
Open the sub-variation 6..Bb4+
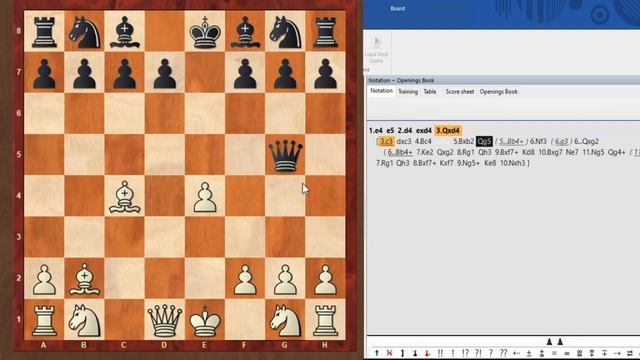400,152
